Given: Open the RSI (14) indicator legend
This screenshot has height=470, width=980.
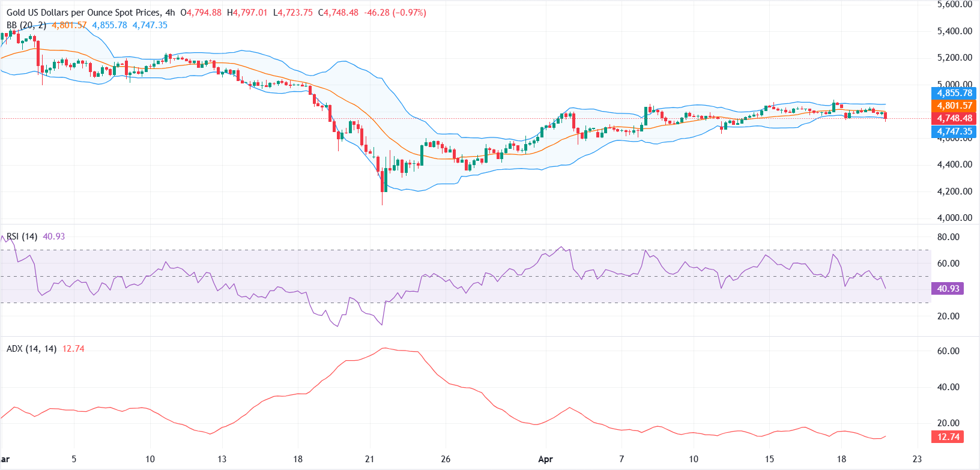Looking at the screenshot, I should click(x=22, y=237).
